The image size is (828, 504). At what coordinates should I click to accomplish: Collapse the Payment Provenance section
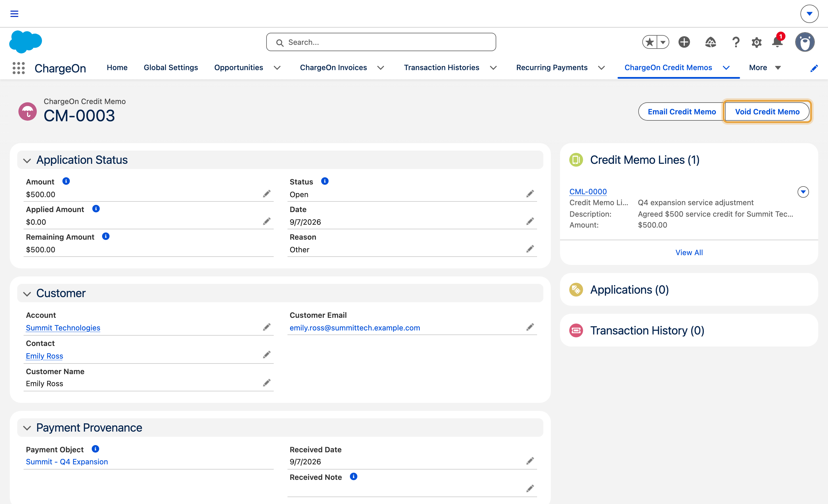coord(27,428)
